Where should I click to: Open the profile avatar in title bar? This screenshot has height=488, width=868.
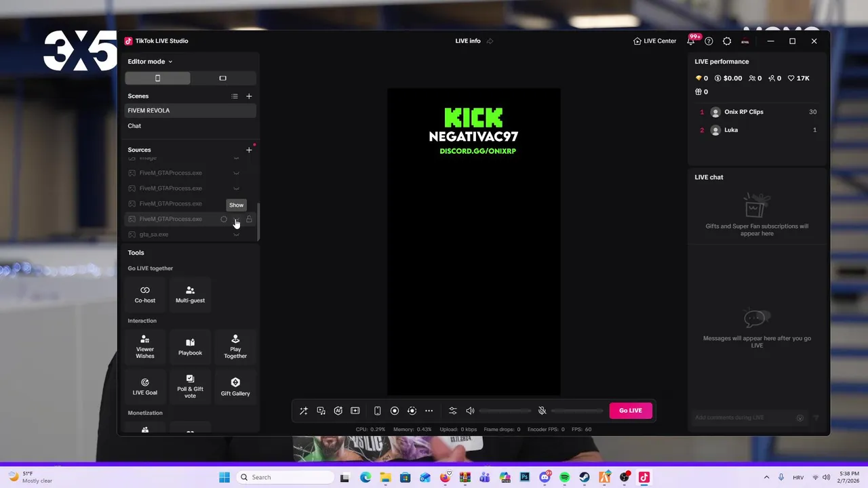pos(745,41)
